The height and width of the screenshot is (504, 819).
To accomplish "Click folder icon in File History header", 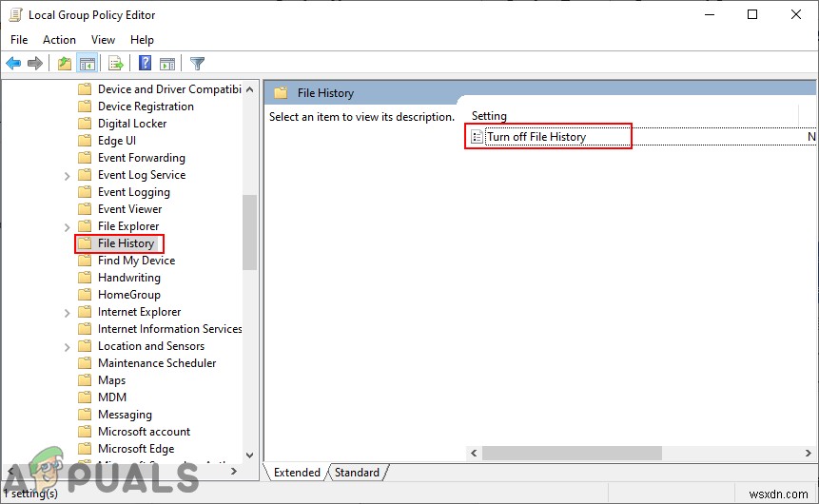I will [281, 93].
